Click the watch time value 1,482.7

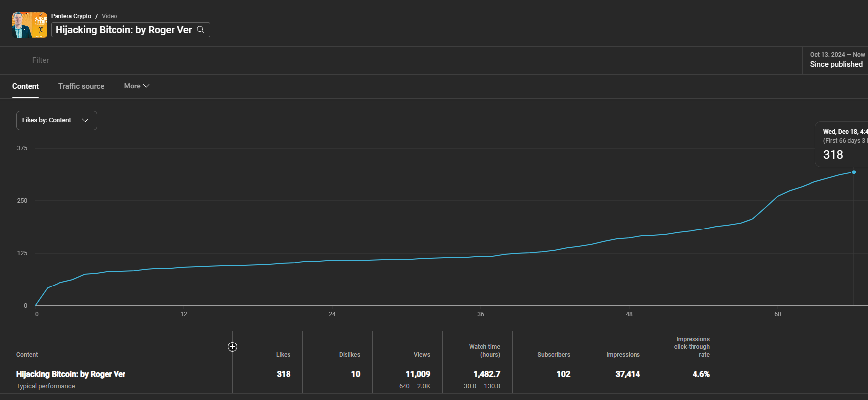tap(487, 374)
